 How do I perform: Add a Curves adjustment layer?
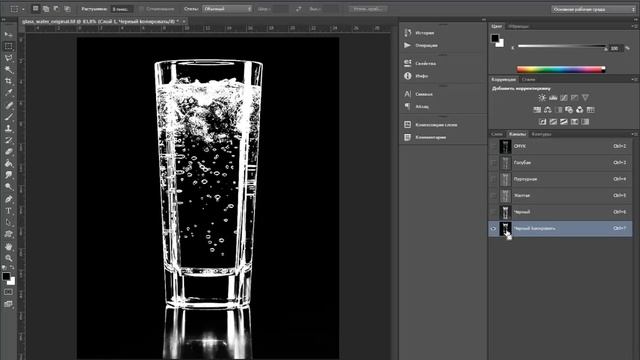(x=564, y=98)
